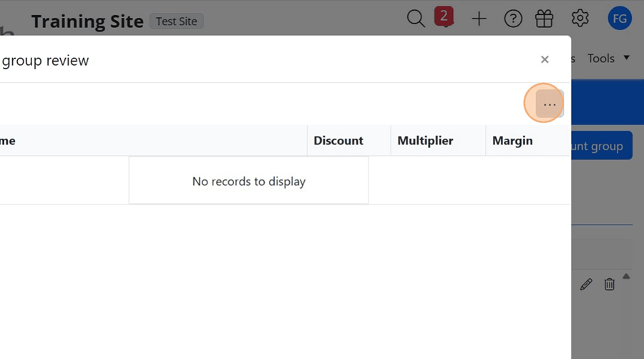The width and height of the screenshot is (644, 359).
Task: Click the trash delete icon
Action: [610, 284]
